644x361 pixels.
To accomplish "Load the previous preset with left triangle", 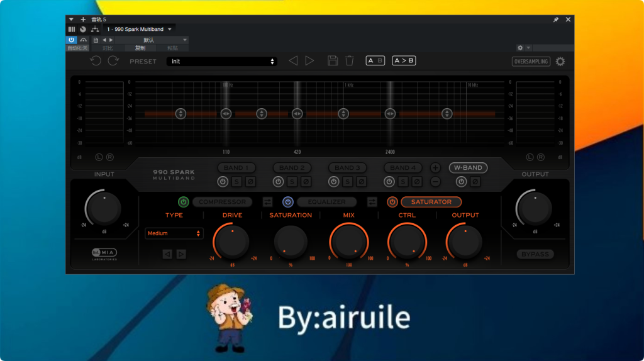I will [293, 61].
